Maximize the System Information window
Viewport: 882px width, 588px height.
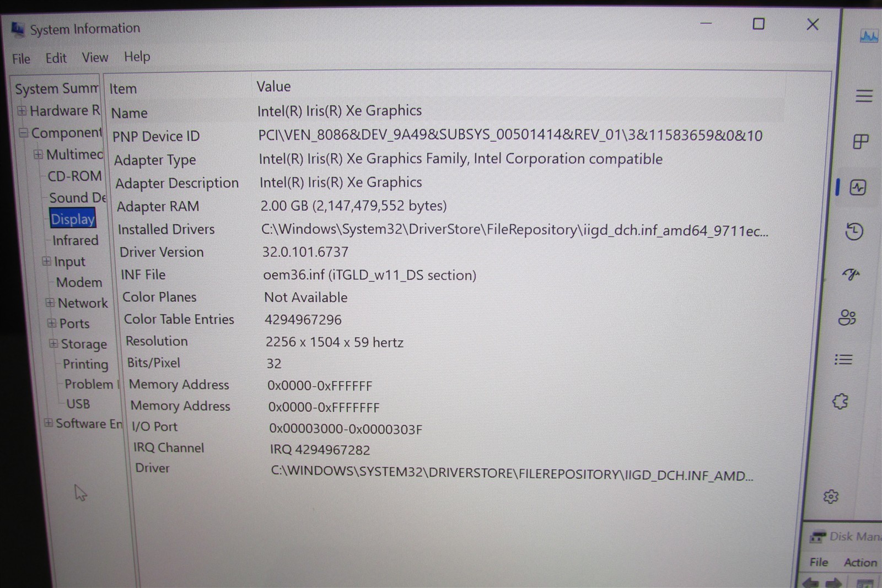pyautogui.click(x=759, y=24)
